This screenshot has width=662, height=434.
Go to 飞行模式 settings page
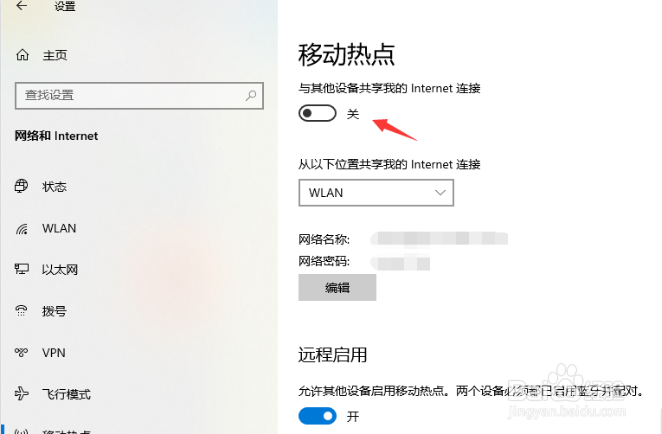coord(66,394)
